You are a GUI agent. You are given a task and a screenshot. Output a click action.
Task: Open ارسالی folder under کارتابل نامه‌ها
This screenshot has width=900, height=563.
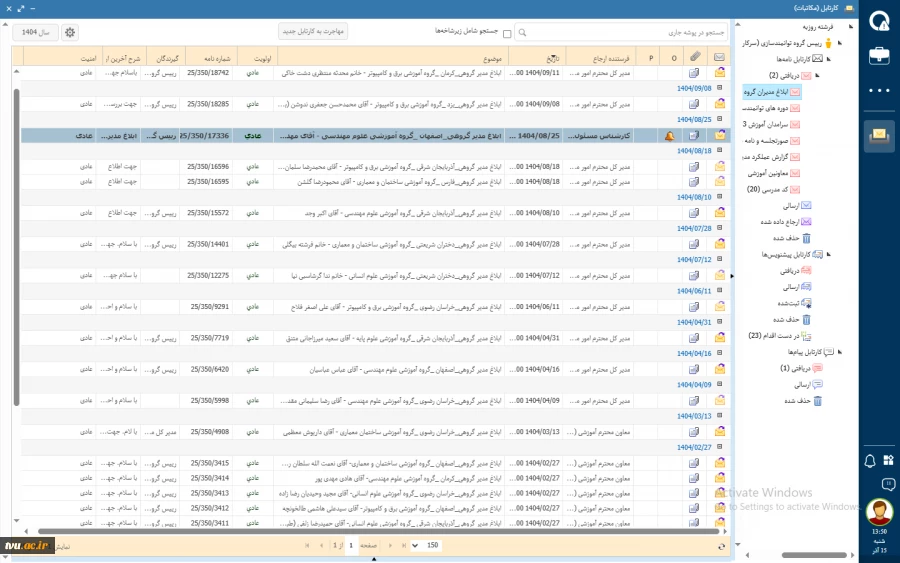coord(797,205)
